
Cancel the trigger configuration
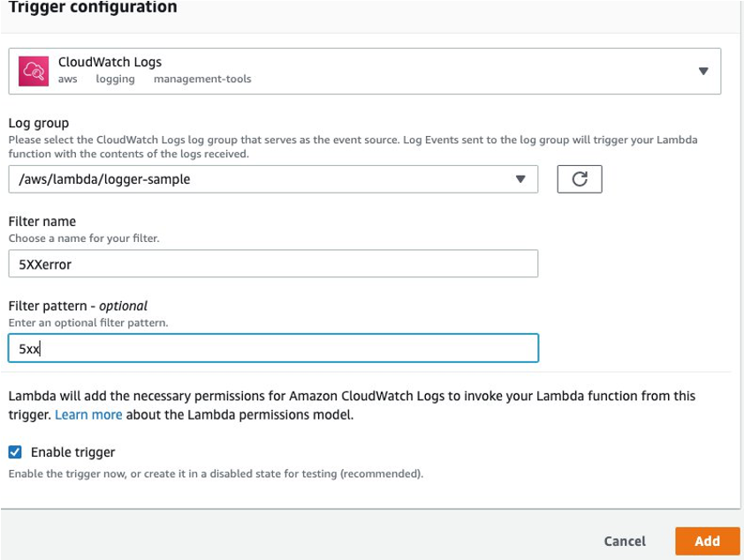tap(625, 541)
